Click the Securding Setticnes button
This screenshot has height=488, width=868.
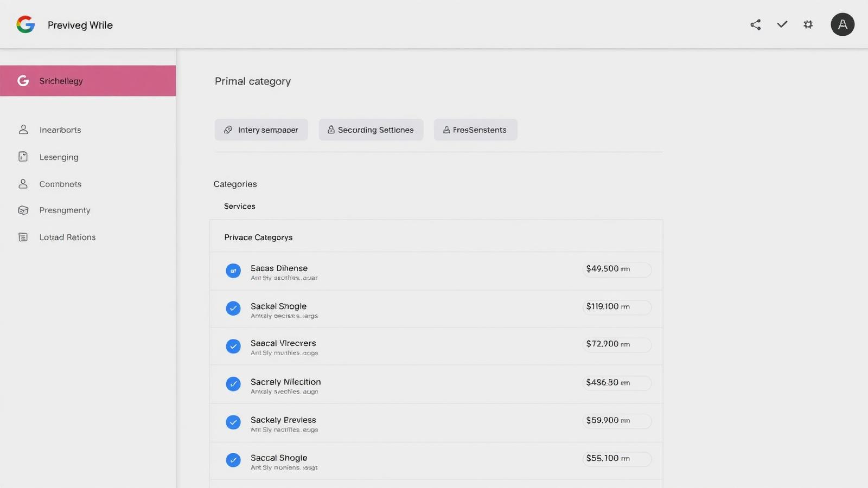[x=371, y=130]
